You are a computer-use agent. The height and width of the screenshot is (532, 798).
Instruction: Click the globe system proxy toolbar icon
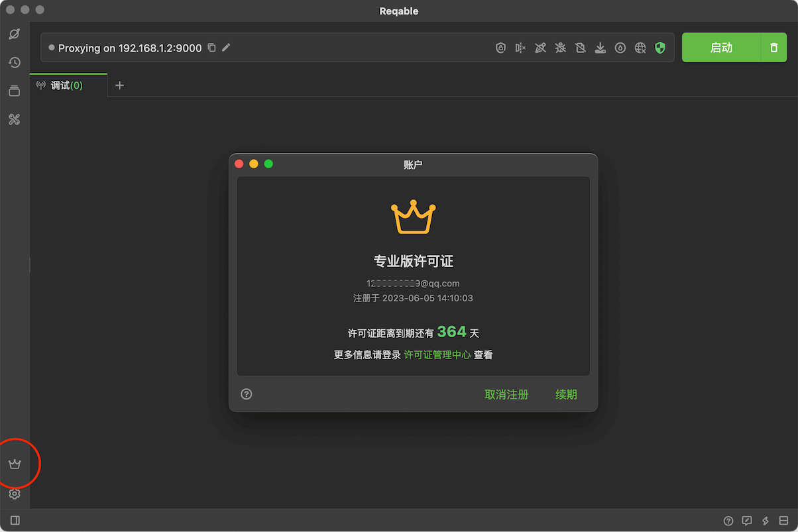pyautogui.click(x=640, y=48)
